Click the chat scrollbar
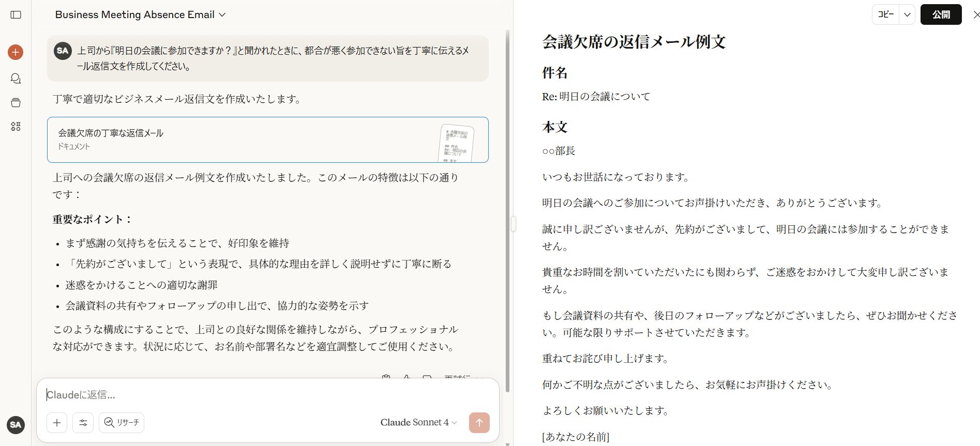This screenshot has width=980, height=446. (x=507, y=212)
